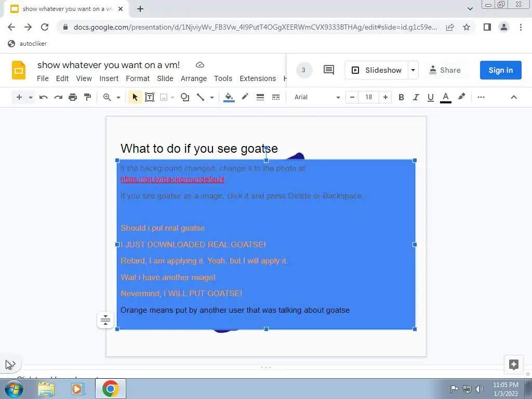Expand the Slideshow options dropdown
Viewport: 532px width, 399px height.
coord(413,70)
